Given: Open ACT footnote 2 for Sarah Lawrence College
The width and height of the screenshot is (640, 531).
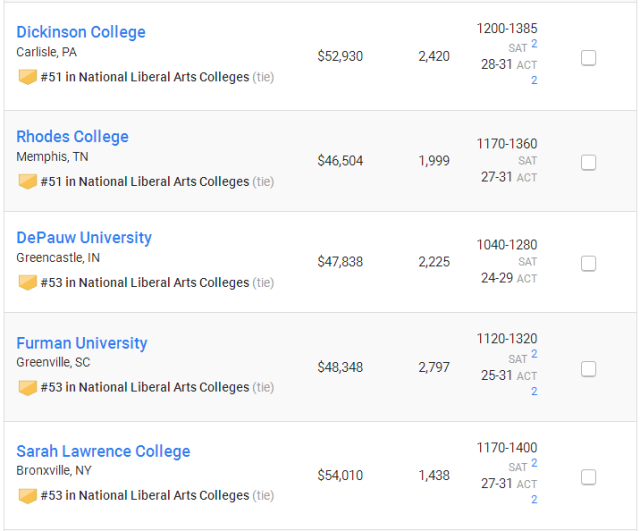Looking at the screenshot, I should tap(534, 499).
